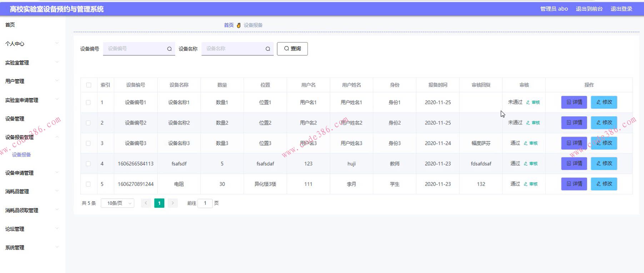
Task: Click the 教师 identity cell
Action: click(x=395, y=164)
